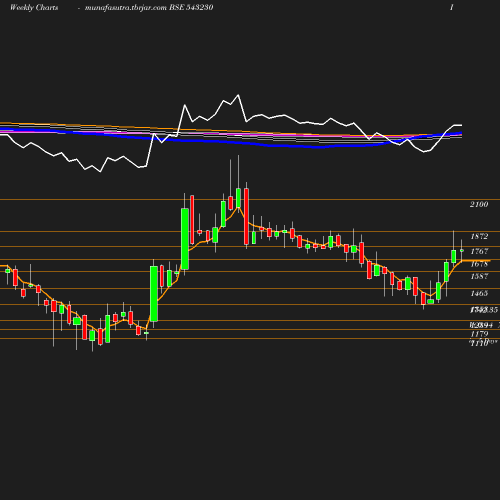
Task: Click the 1587 price level label
Action: (479, 276)
